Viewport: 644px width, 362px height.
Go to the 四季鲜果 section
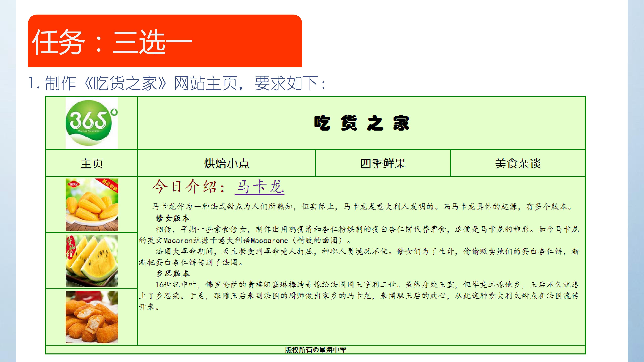[383, 163]
